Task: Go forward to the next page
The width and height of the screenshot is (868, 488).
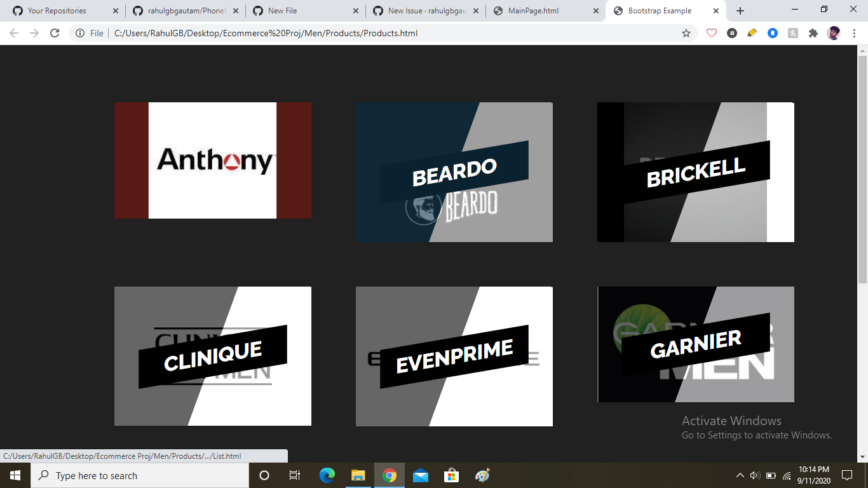Action: point(34,33)
